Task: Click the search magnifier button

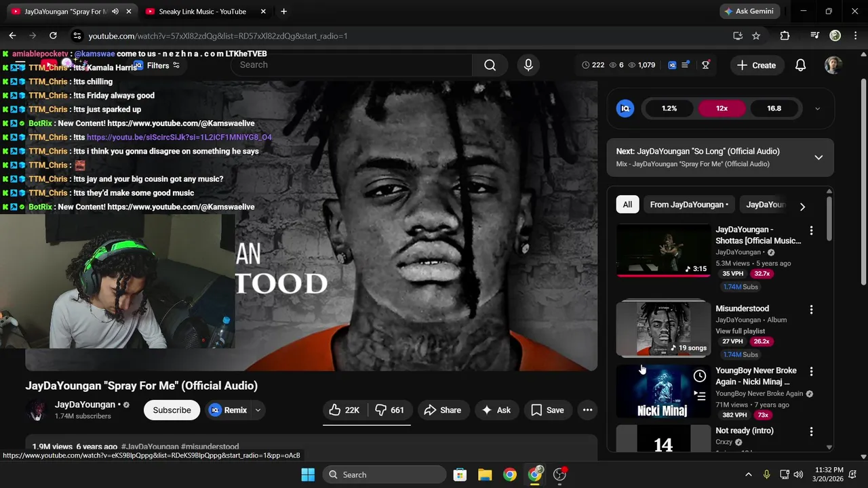Action: tap(490, 65)
